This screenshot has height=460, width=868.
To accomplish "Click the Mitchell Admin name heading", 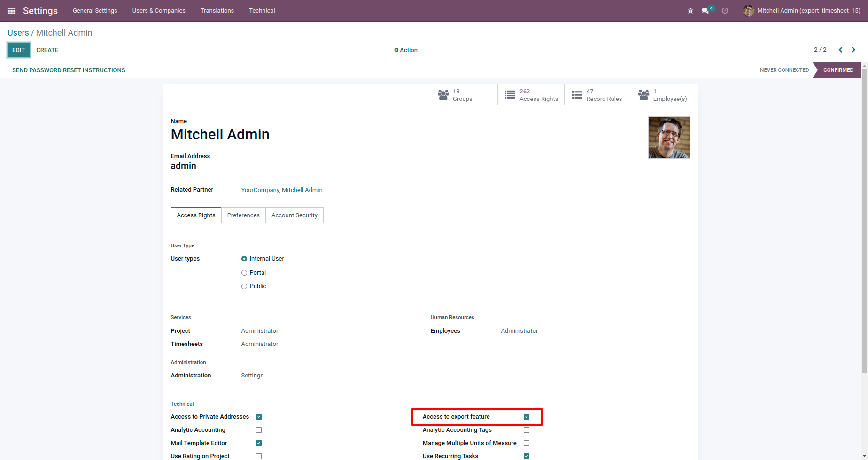I will coord(220,135).
